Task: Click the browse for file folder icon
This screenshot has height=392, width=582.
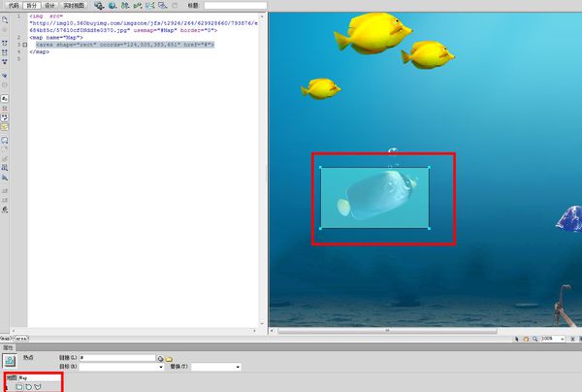Action: [169, 359]
